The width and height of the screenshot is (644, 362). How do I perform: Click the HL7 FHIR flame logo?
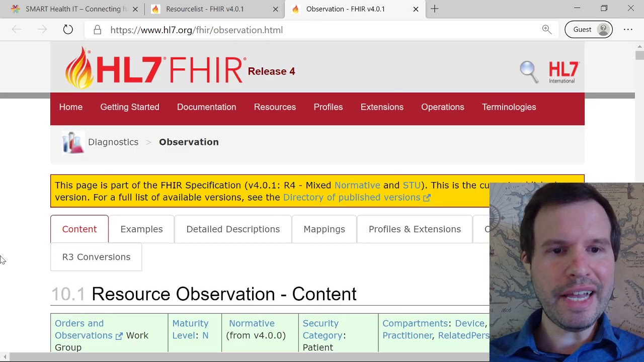155,68
